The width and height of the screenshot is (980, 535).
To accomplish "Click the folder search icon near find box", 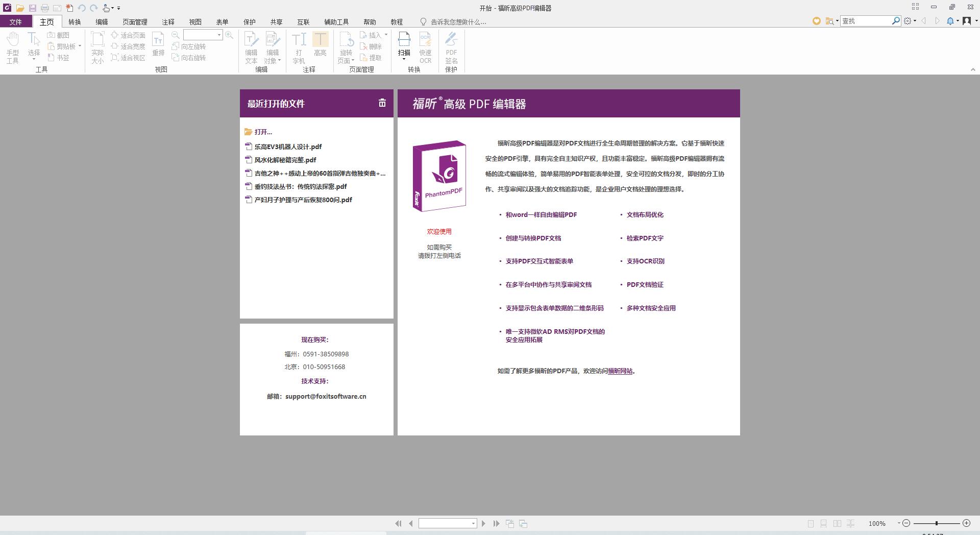I will click(830, 21).
